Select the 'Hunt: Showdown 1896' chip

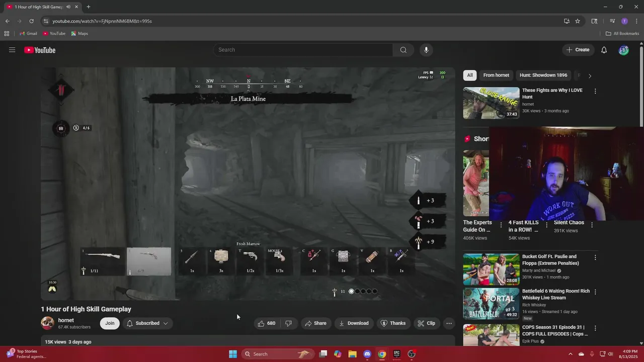543,75
